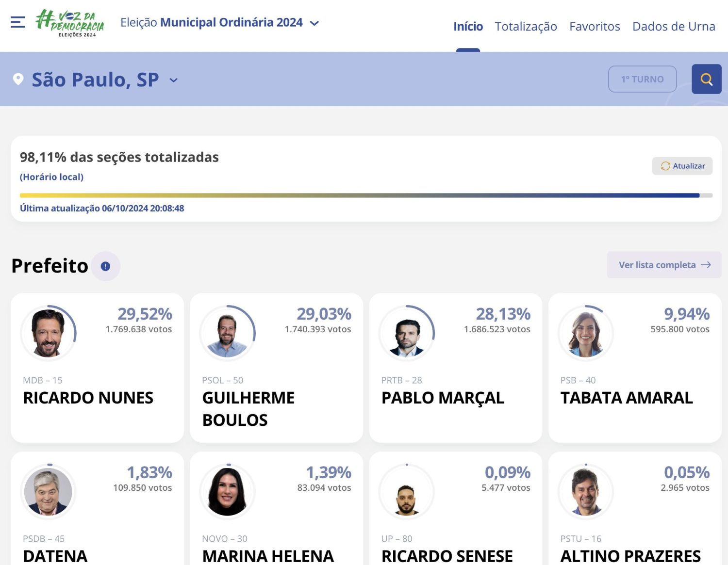Go to the Dados de Urna tab

coord(673,26)
